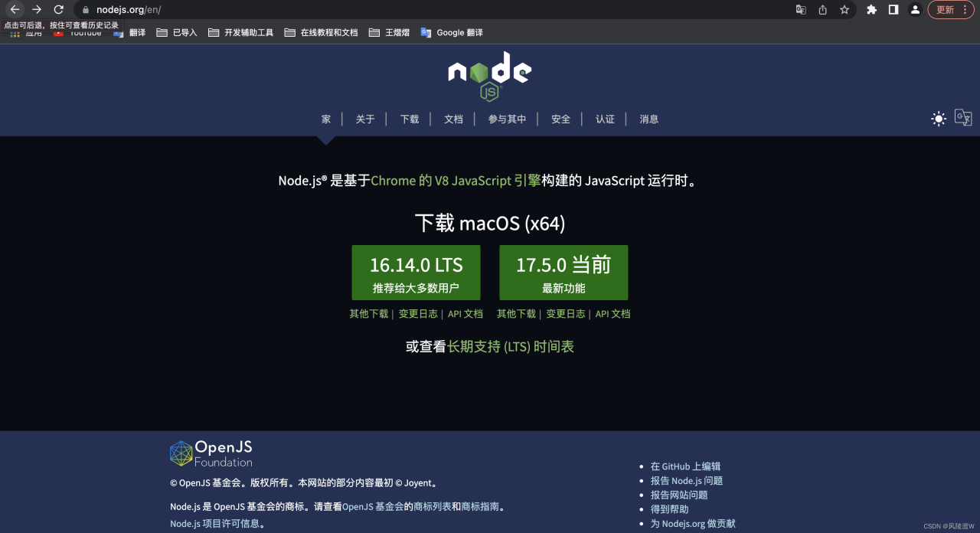This screenshot has width=980, height=533.
Task: Click 其他下载 under the LTS button
Action: tap(369, 313)
